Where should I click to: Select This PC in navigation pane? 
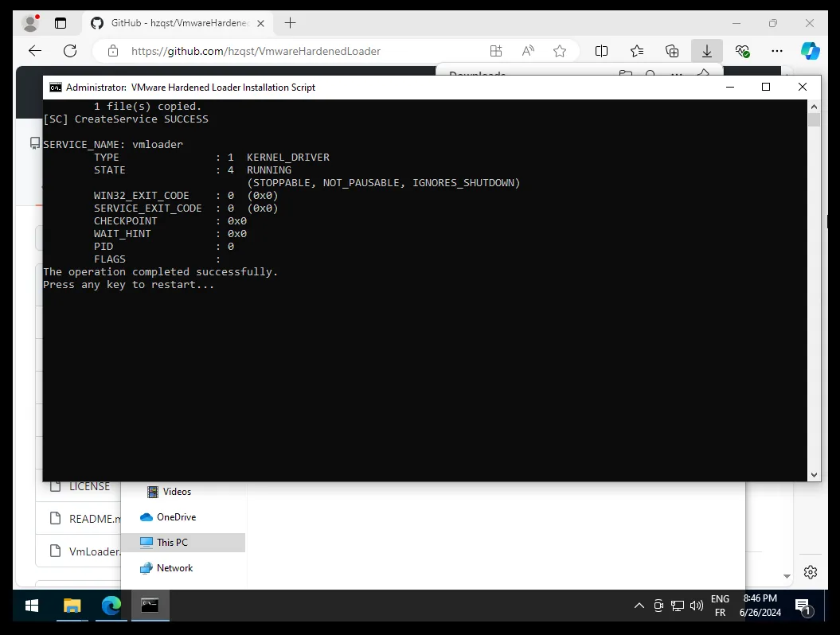(172, 543)
